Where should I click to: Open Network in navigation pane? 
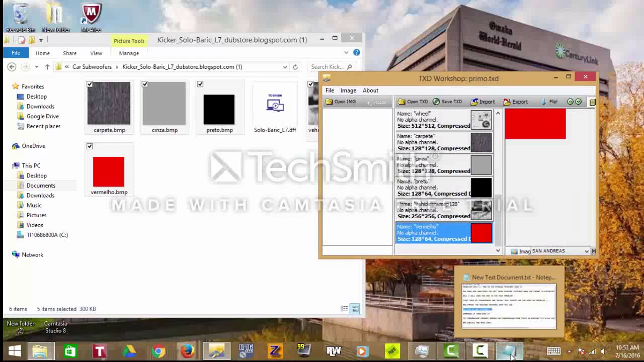point(32,254)
